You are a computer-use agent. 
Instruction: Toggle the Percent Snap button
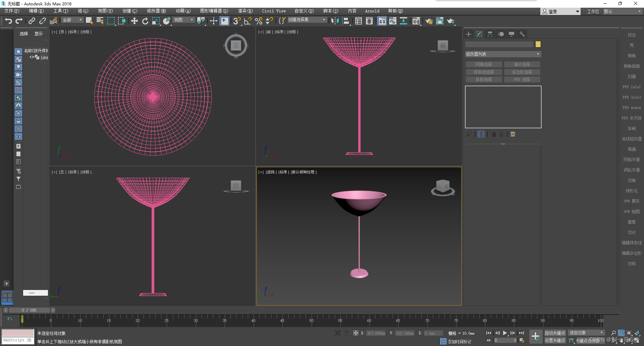[258, 21]
